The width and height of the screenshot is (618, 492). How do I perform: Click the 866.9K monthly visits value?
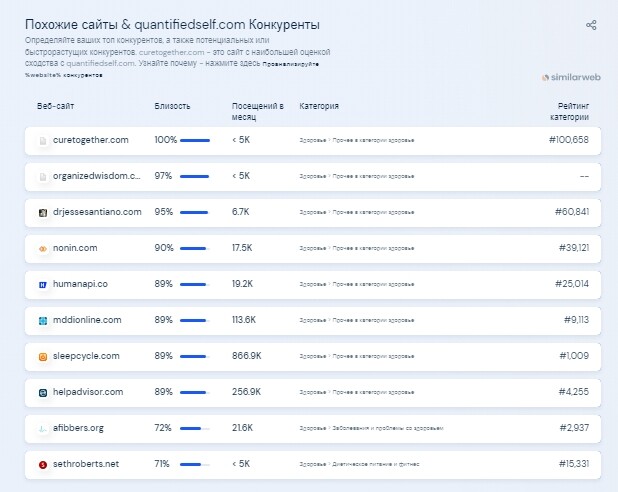(x=246, y=356)
